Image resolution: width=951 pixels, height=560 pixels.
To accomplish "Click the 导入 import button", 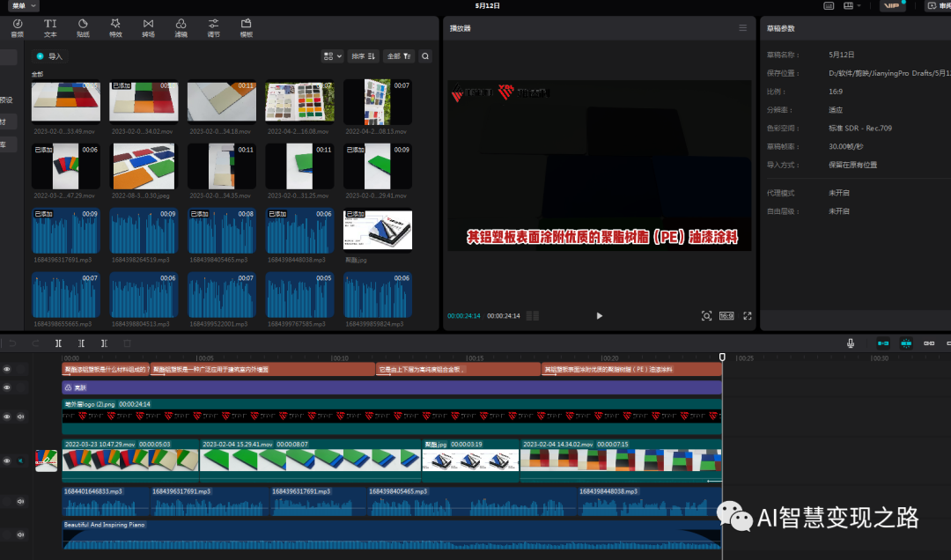I will pos(49,56).
